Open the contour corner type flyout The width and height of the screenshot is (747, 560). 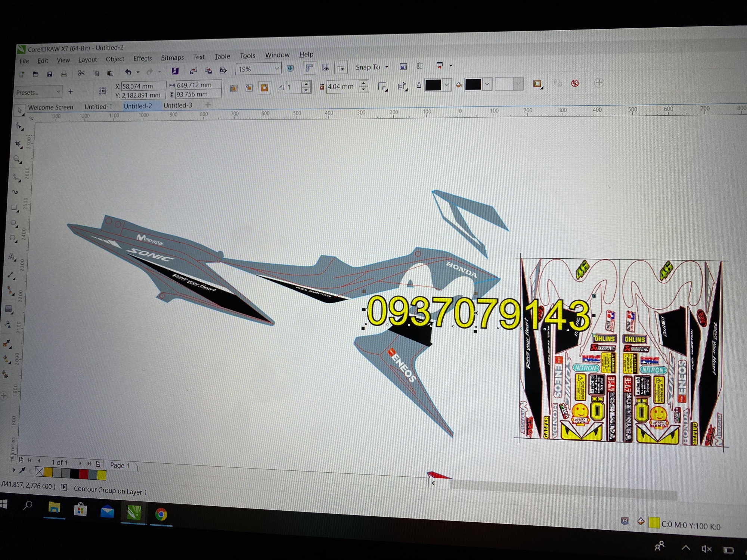pos(383,86)
